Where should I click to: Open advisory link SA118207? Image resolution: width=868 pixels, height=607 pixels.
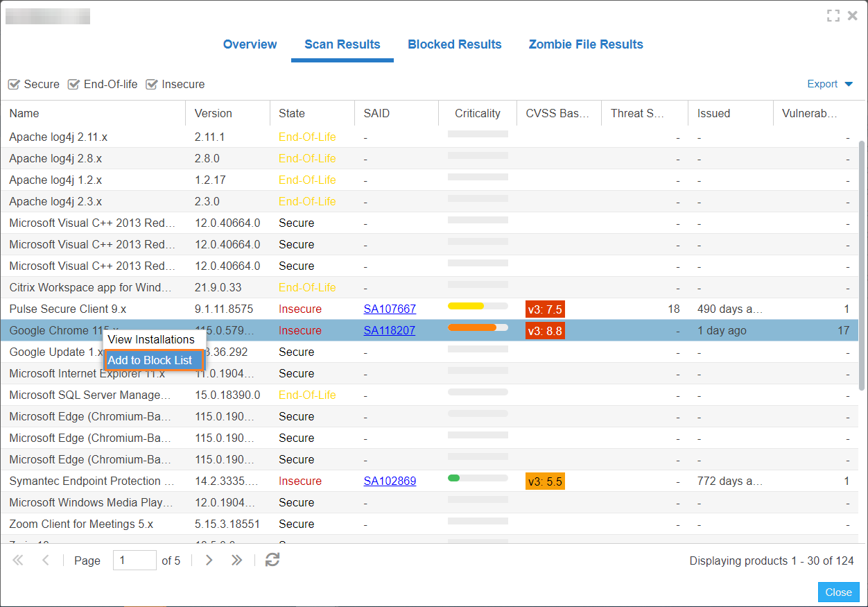[389, 331]
